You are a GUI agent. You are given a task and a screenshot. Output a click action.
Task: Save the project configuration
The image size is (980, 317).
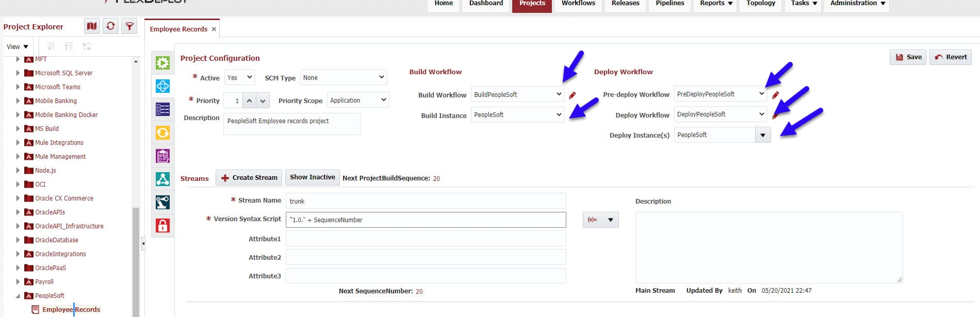coord(908,57)
